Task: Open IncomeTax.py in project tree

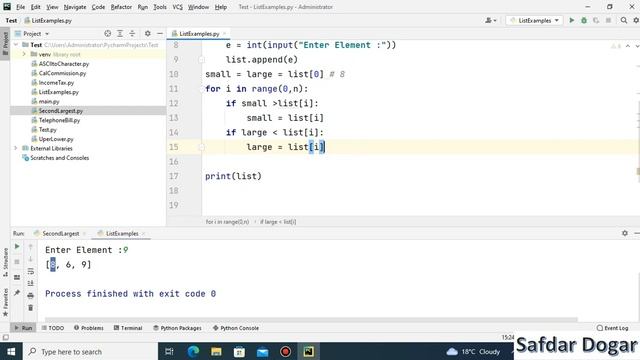Action: coord(53,82)
